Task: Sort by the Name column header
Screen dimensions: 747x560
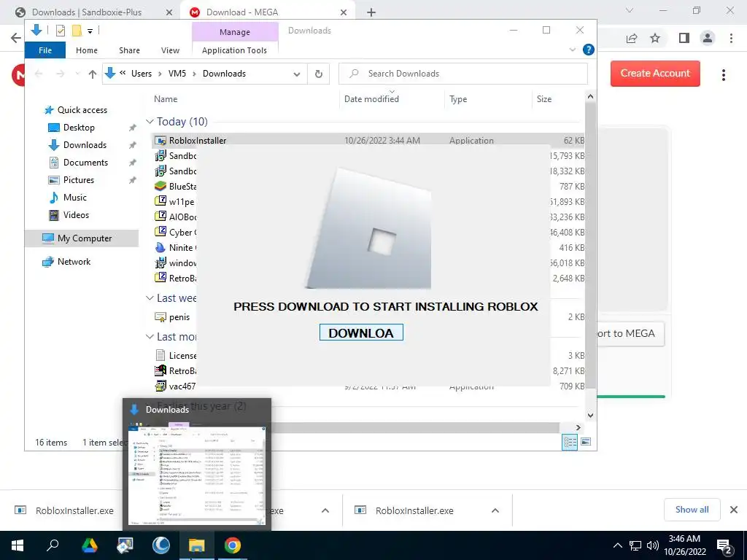Action: coord(166,99)
